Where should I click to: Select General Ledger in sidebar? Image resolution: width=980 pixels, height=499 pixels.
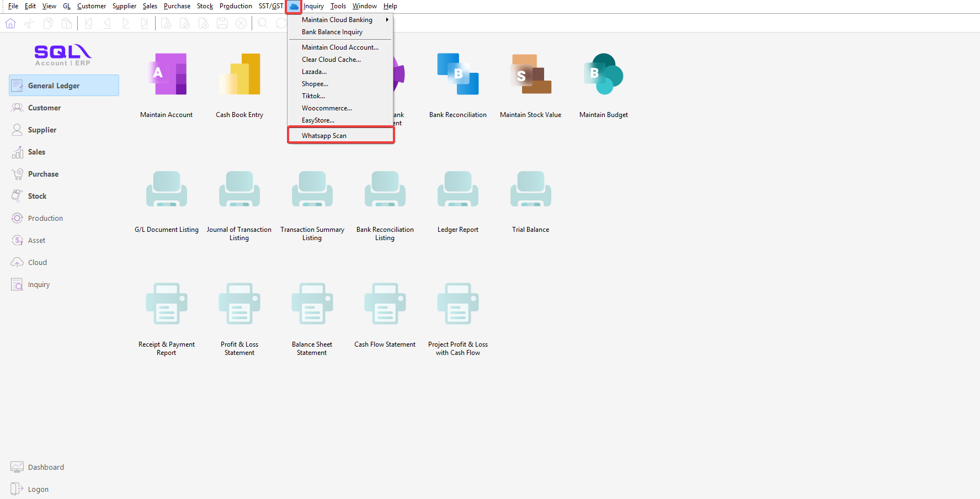point(64,86)
